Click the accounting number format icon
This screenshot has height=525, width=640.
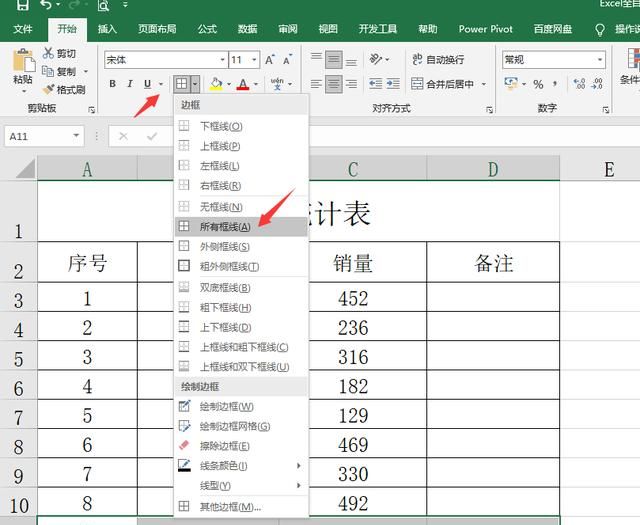tap(511, 84)
